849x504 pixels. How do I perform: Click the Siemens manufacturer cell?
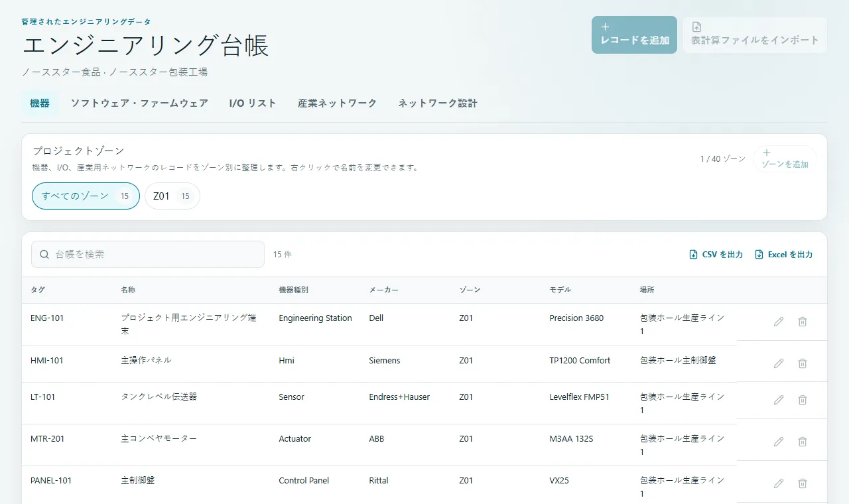385,361
